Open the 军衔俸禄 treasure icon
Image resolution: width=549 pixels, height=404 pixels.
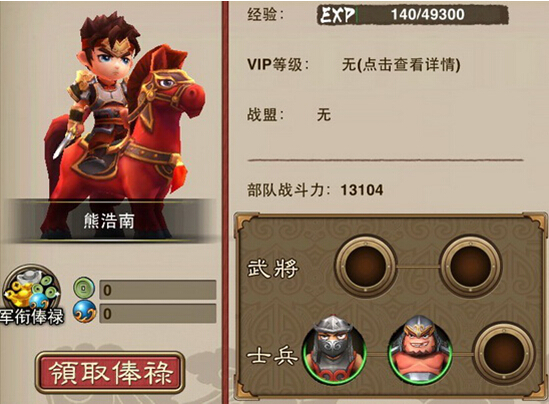32,294
